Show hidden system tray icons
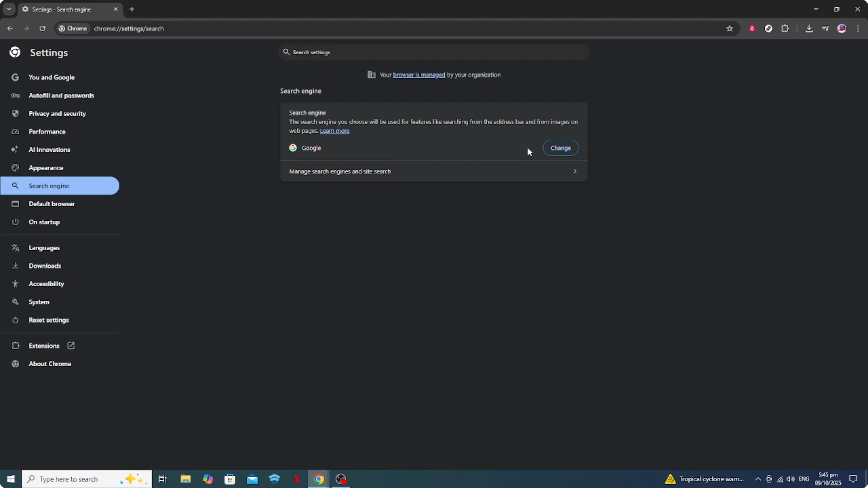Viewport: 868px width, 488px height. point(758,479)
